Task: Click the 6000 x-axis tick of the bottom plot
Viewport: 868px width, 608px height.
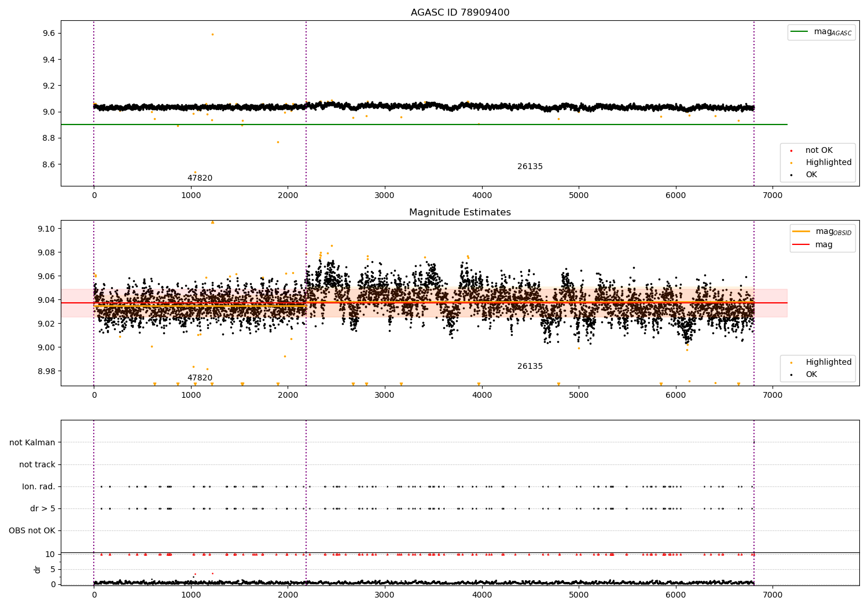Action: [675, 595]
